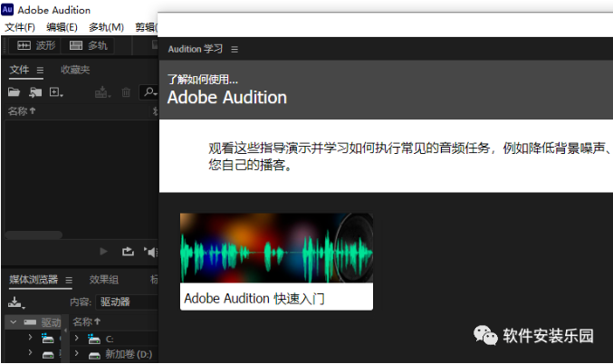
Task: Switch to Waveform (波形) editor view
Action: [34, 45]
